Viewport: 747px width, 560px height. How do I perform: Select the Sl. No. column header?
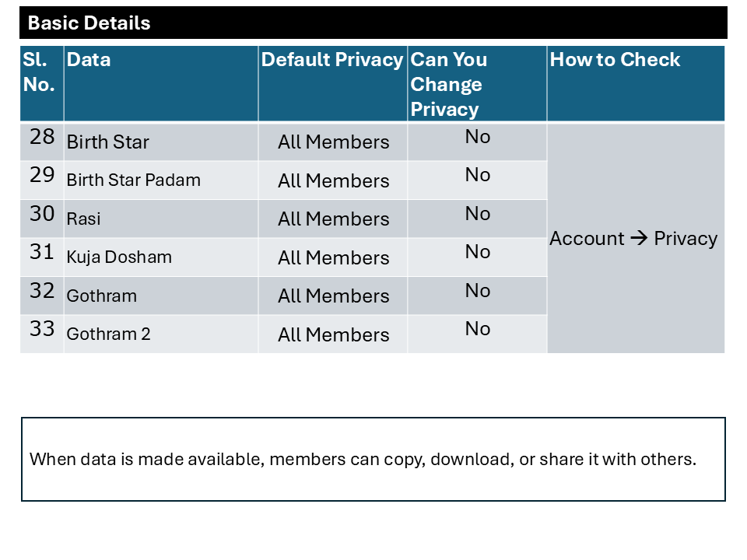tap(42, 84)
